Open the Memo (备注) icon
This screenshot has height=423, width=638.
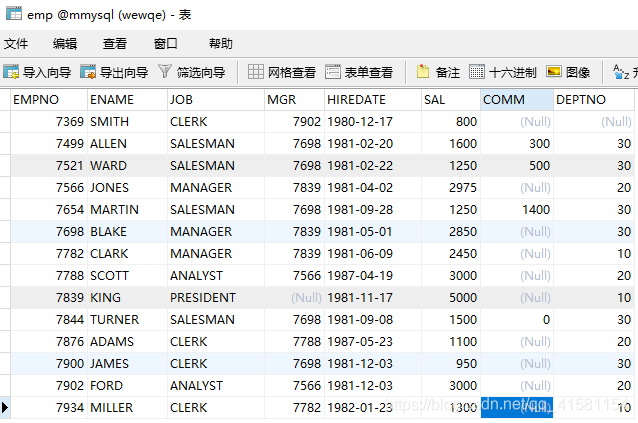[x=423, y=72]
